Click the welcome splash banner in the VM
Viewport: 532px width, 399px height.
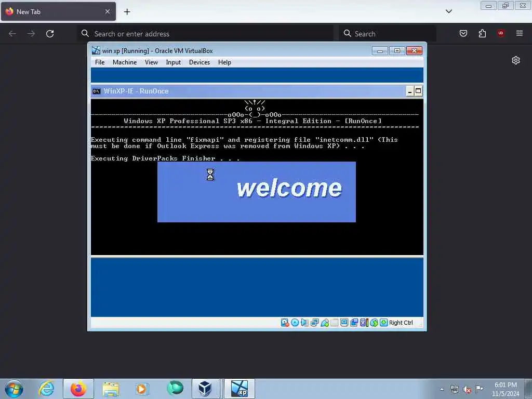(257, 192)
